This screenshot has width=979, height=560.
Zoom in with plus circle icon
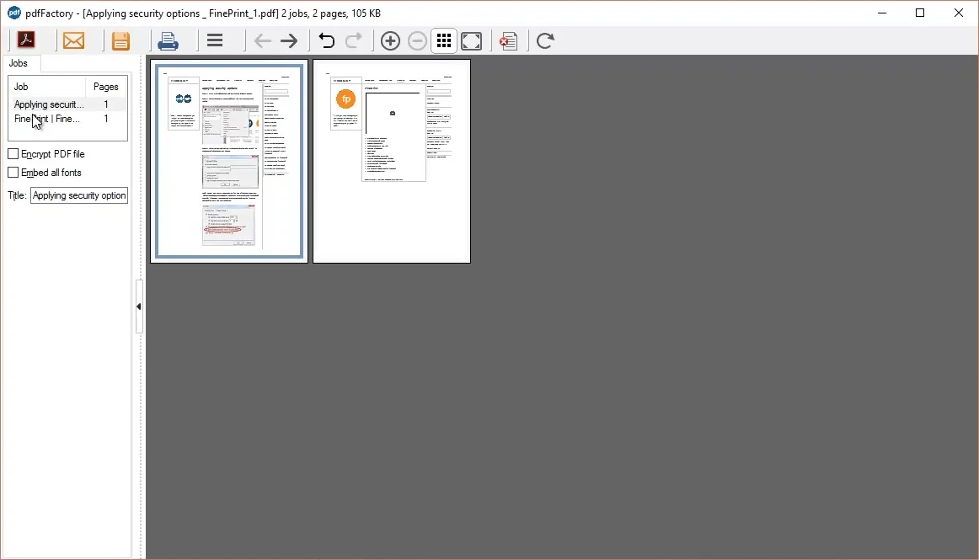click(x=390, y=40)
